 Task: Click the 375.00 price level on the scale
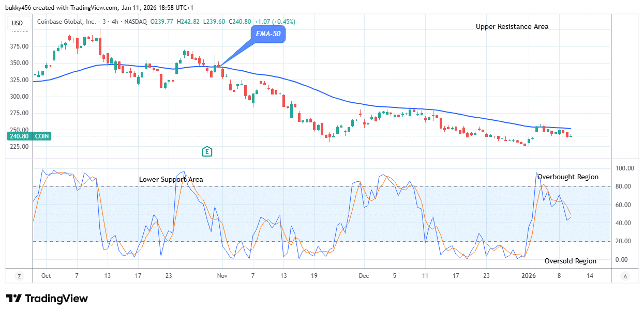(18, 46)
